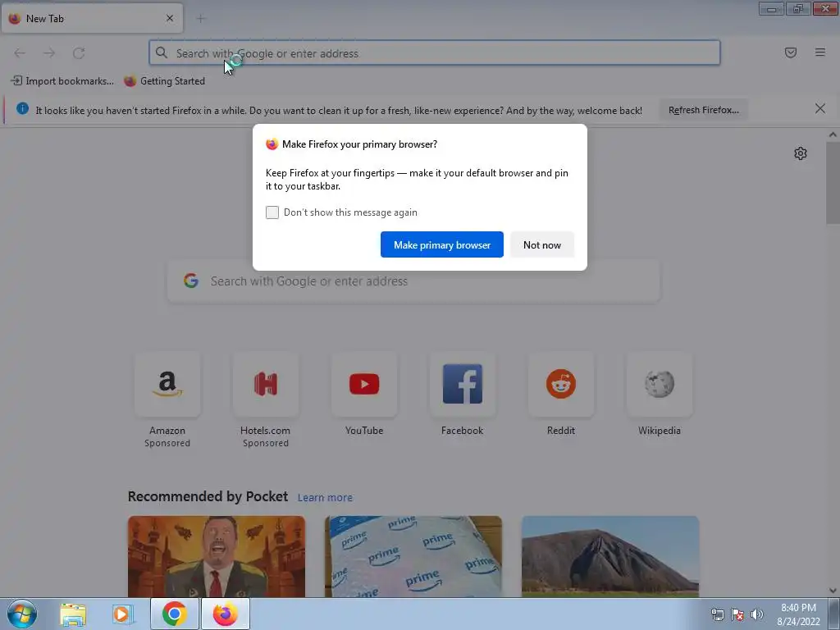Viewport: 840px width, 630px height.
Task: Click the info icon in notification bar
Action: (x=22, y=109)
